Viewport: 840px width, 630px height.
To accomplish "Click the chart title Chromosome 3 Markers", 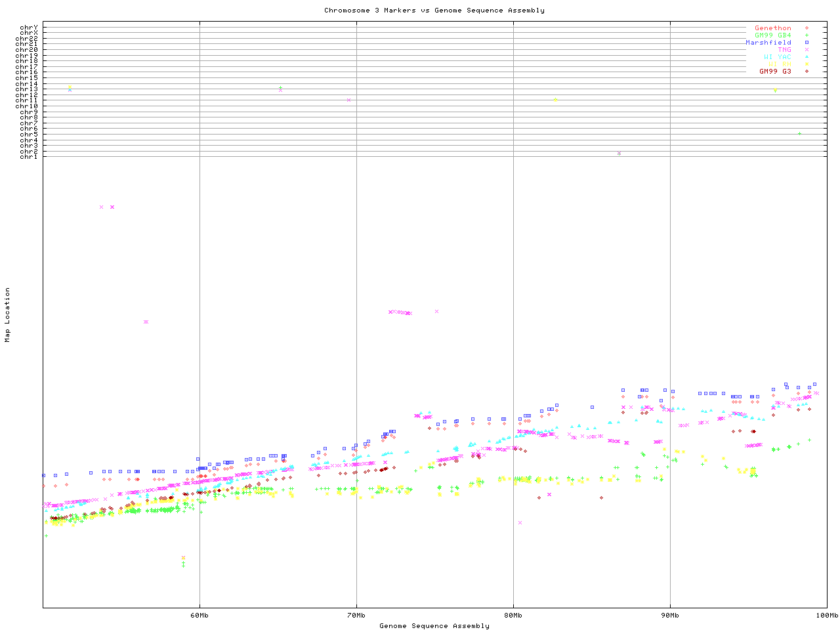I will tap(434, 10).
